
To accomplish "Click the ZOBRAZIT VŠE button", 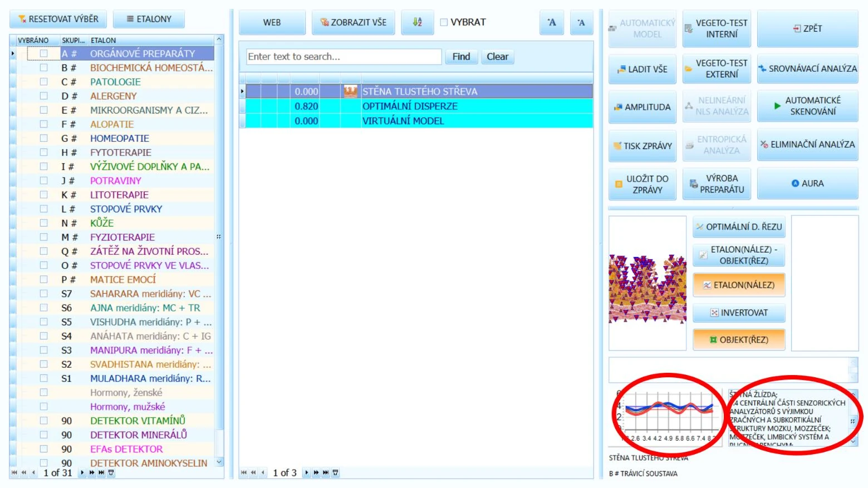I will 353,22.
